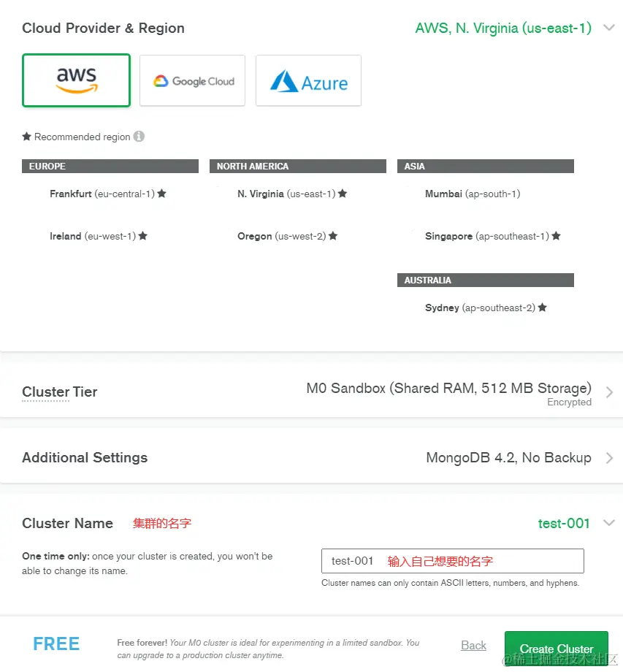The width and height of the screenshot is (623, 672).
Task: Click the AUSTRALIA region group header
Action: 486,280
